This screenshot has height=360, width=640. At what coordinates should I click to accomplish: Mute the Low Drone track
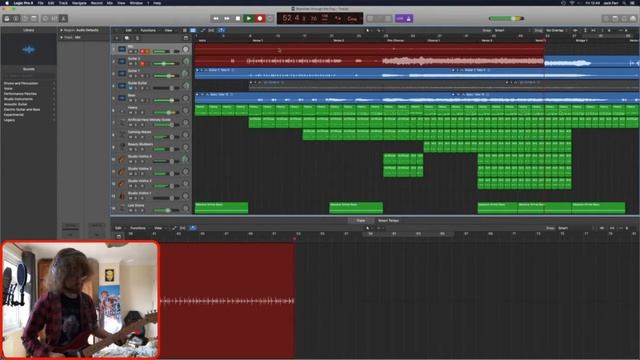click(131, 211)
